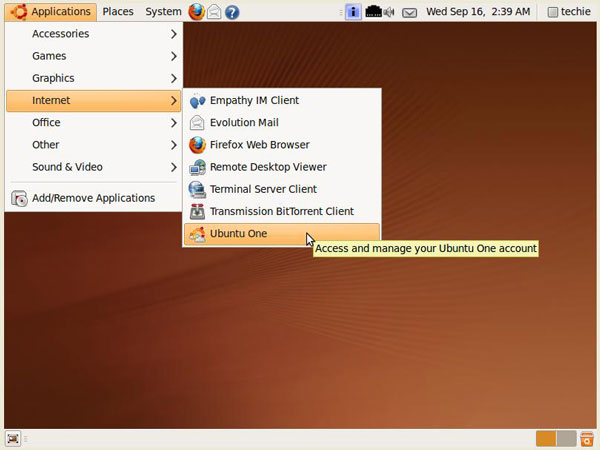Launch Terminal Server Client
The image size is (600, 450).
(282, 189)
